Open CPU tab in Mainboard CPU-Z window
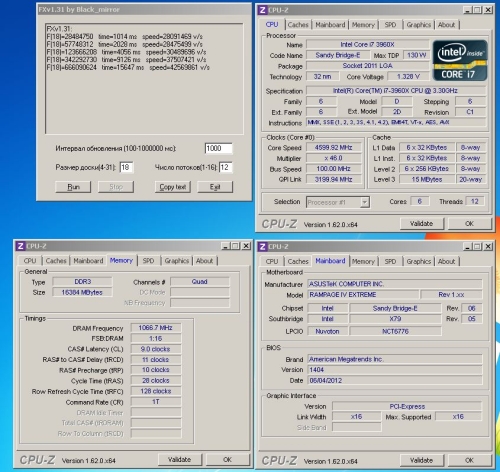The image size is (500, 472). (x=272, y=261)
